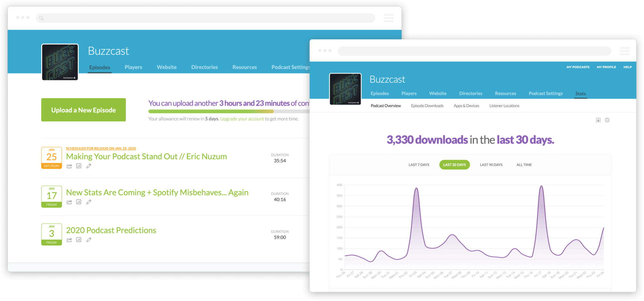Click the Upload a New Episode button
Screen dimensions: 644x301
[83, 110]
